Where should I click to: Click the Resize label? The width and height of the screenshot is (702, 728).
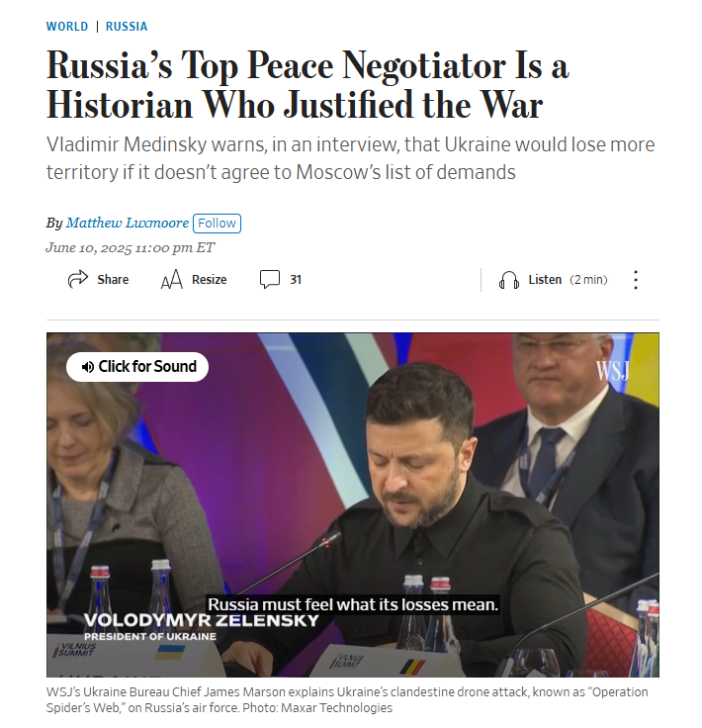pyautogui.click(x=210, y=280)
